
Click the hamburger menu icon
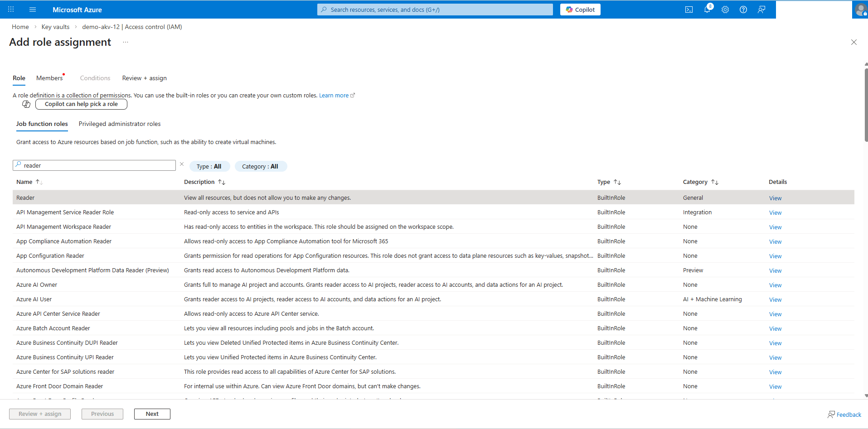coord(32,9)
